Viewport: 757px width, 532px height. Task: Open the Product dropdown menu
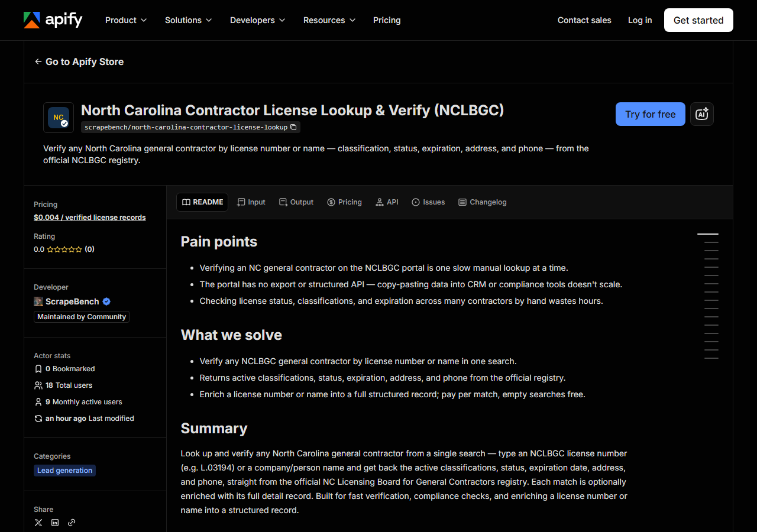click(x=125, y=20)
